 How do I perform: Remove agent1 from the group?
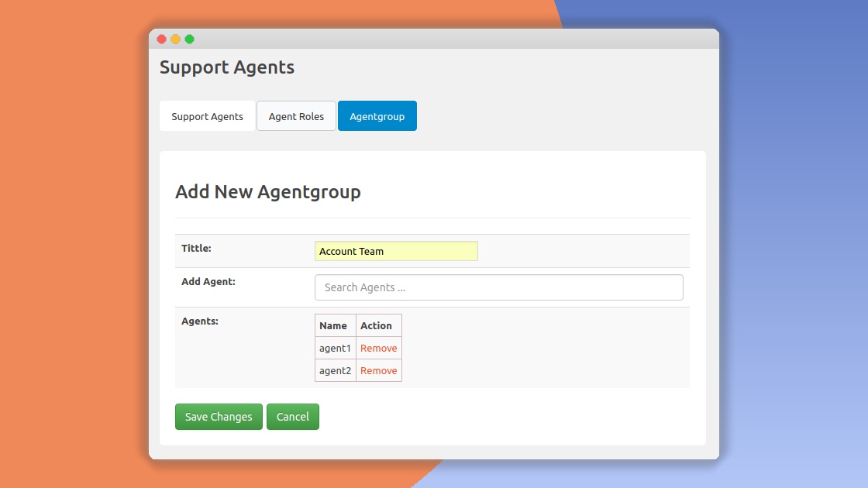click(x=378, y=349)
